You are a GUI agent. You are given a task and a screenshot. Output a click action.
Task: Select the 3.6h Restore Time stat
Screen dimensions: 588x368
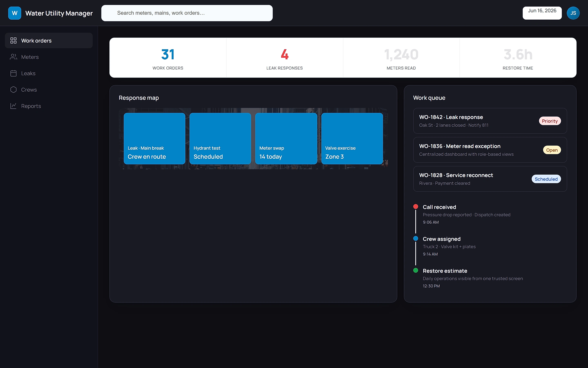tap(518, 58)
